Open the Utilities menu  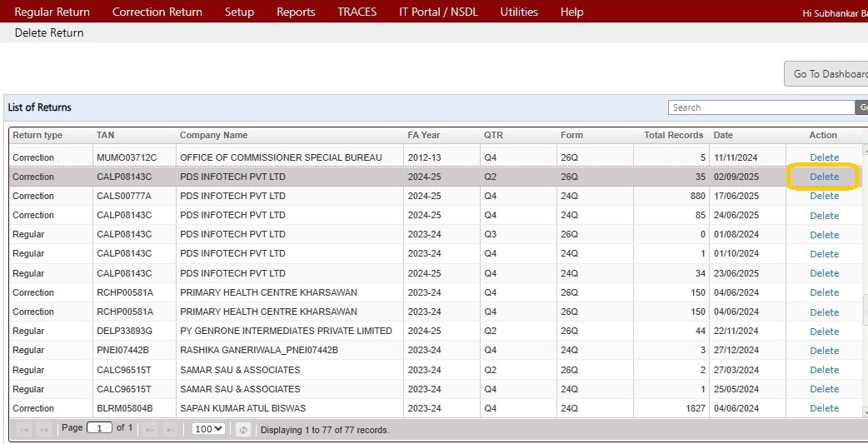(519, 12)
